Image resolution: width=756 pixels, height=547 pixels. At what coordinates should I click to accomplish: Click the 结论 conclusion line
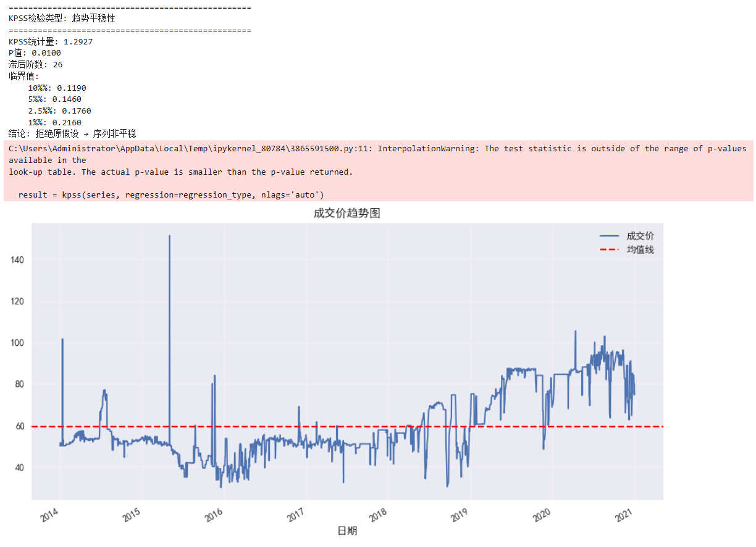[72, 133]
